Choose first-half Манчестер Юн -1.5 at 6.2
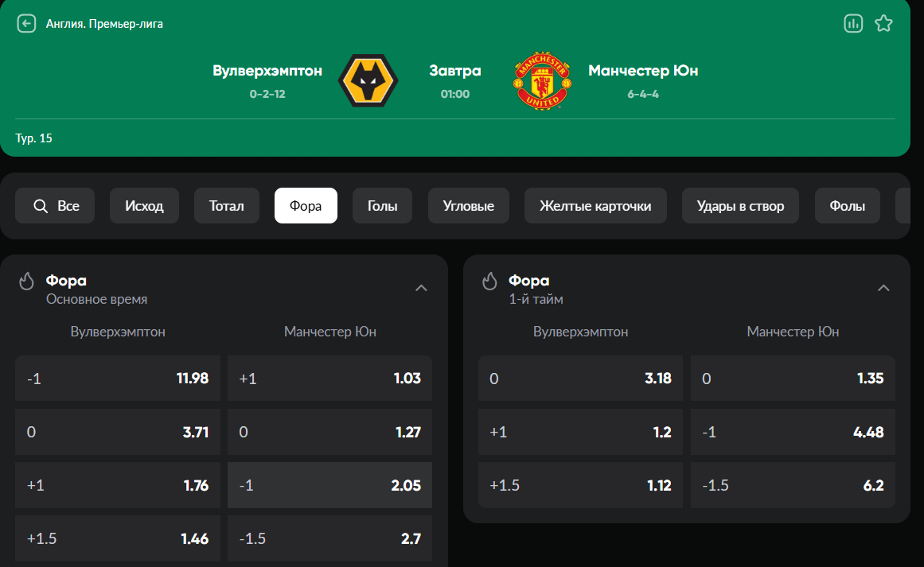This screenshot has width=924, height=567. tap(793, 485)
